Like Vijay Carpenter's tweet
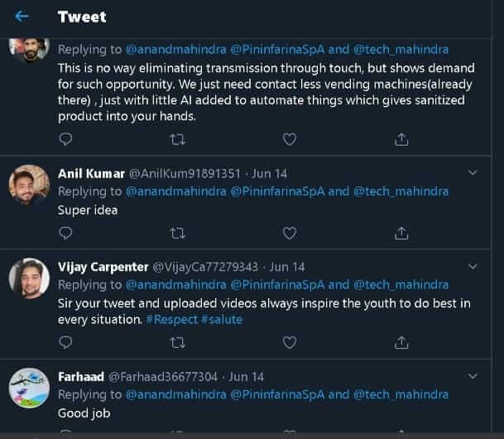 290,342
